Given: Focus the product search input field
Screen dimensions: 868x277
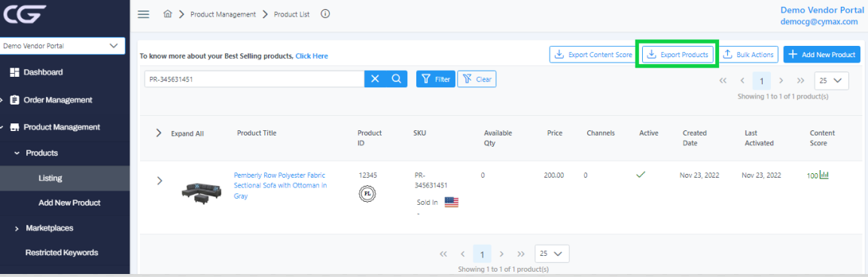Looking at the screenshot, I should 254,79.
